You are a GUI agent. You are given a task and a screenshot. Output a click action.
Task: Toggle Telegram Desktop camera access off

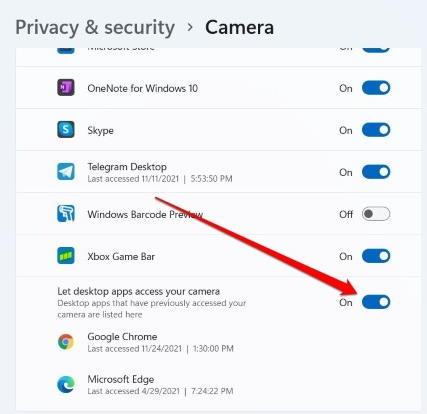[376, 172]
